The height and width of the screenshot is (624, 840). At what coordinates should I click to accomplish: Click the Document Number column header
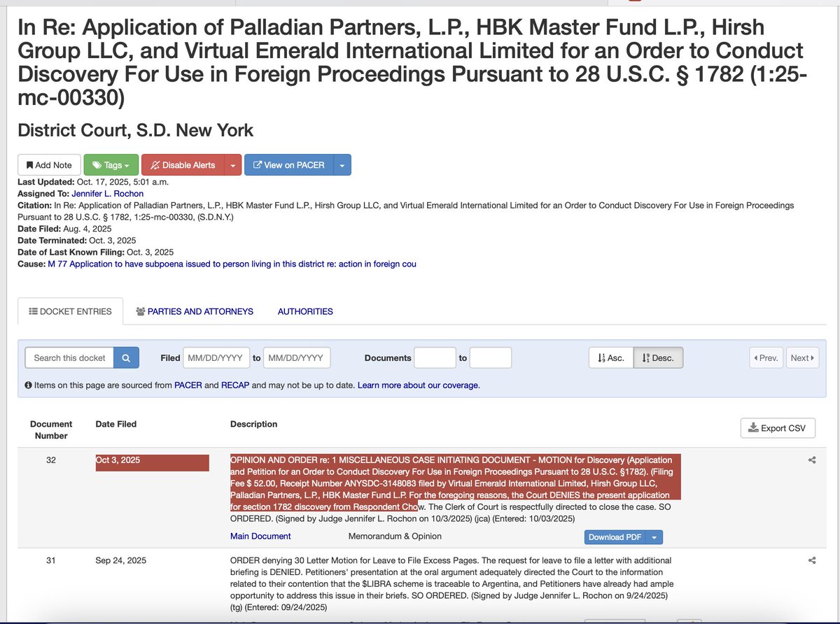(x=51, y=430)
